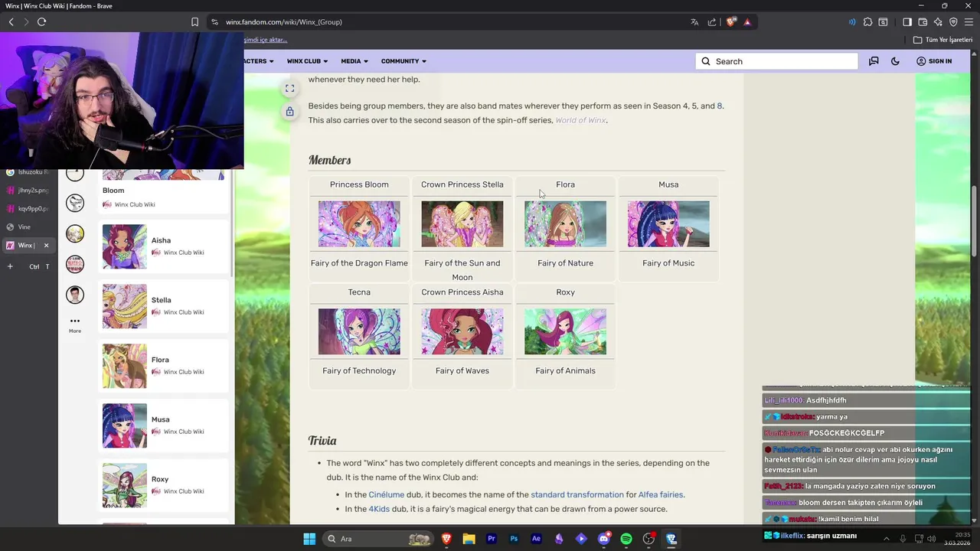Viewport: 980px width, 551px height.
Task: Open the Windows Start menu
Action: [309, 539]
